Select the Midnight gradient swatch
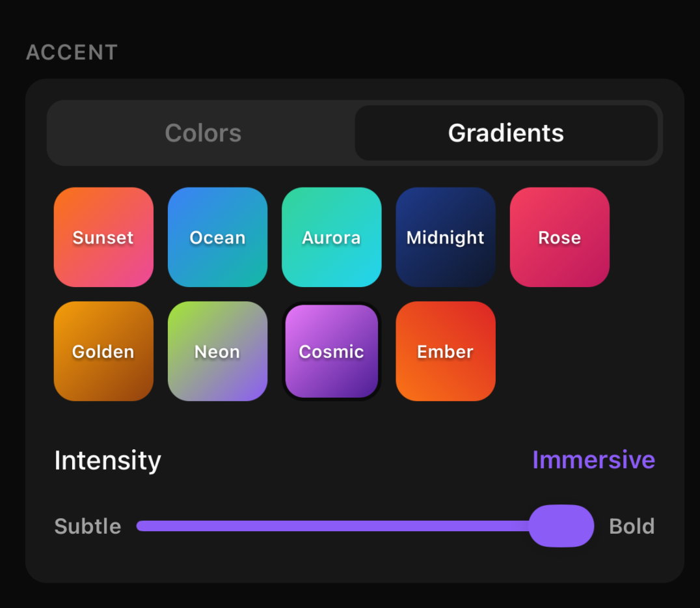Image resolution: width=700 pixels, height=608 pixels. 446,237
